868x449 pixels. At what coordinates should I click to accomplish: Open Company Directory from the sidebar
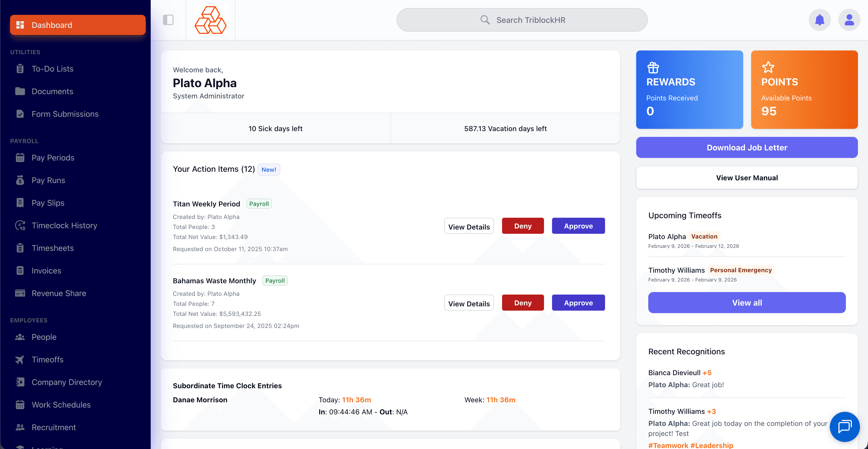(x=67, y=382)
